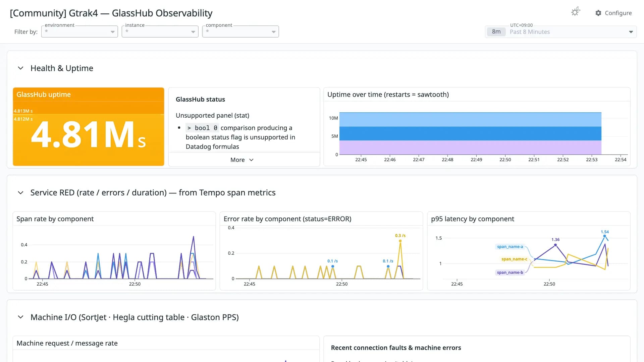Click Error rate by component title
This screenshot has height=362, width=644.
[287, 219]
